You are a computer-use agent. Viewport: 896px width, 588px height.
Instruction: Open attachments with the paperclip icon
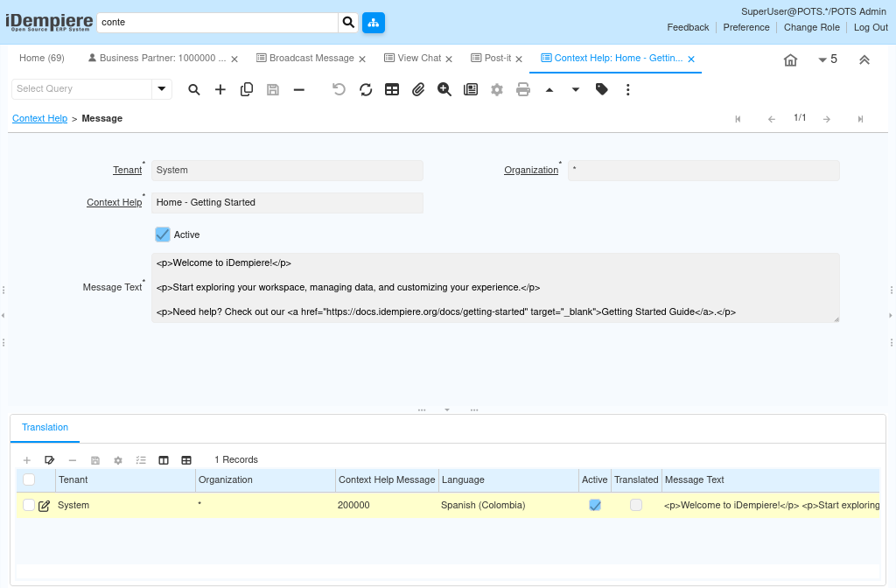[x=418, y=90]
